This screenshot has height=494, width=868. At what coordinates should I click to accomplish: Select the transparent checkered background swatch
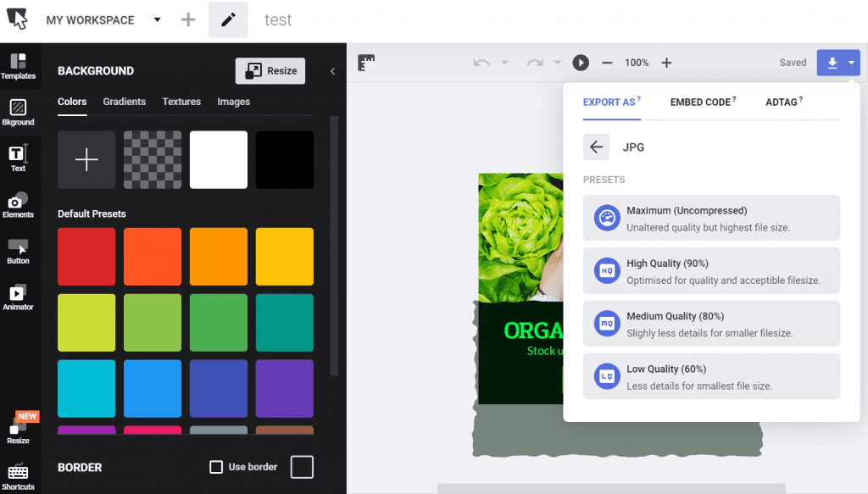[x=153, y=159]
